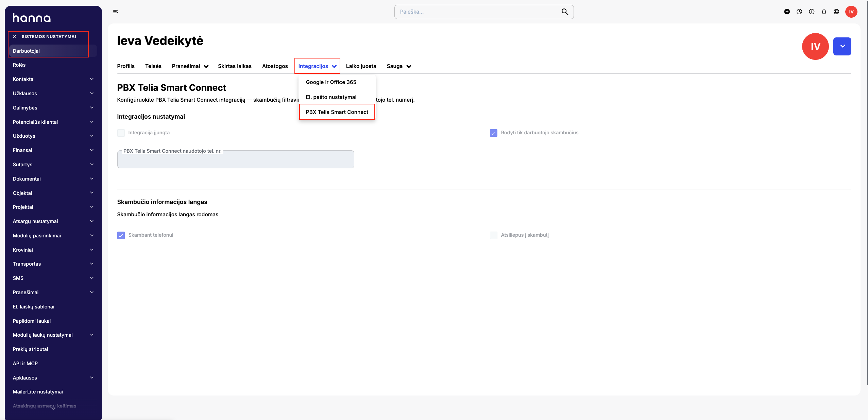Screen dimensions: 868x420
Task: Click the hanna logo
Action: click(x=32, y=18)
